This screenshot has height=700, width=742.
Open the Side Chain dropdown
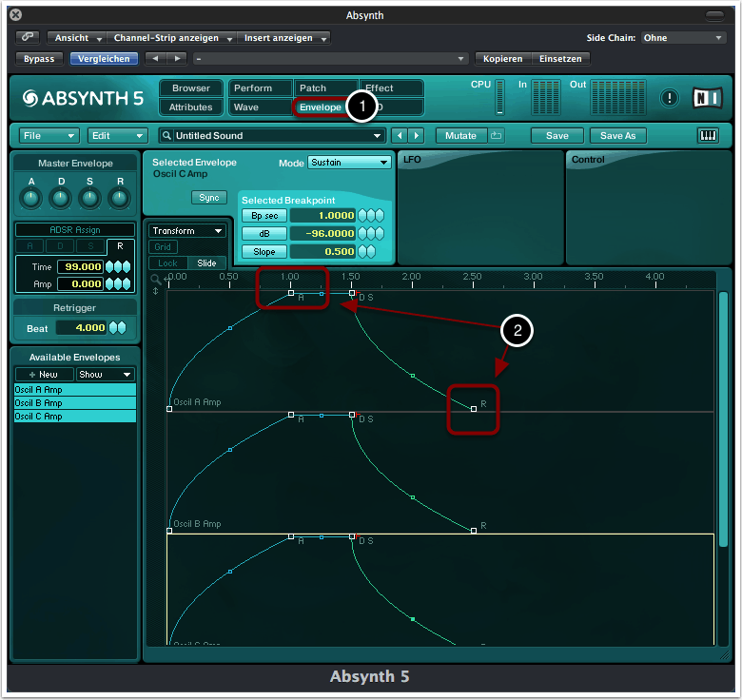click(x=682, y=38)
